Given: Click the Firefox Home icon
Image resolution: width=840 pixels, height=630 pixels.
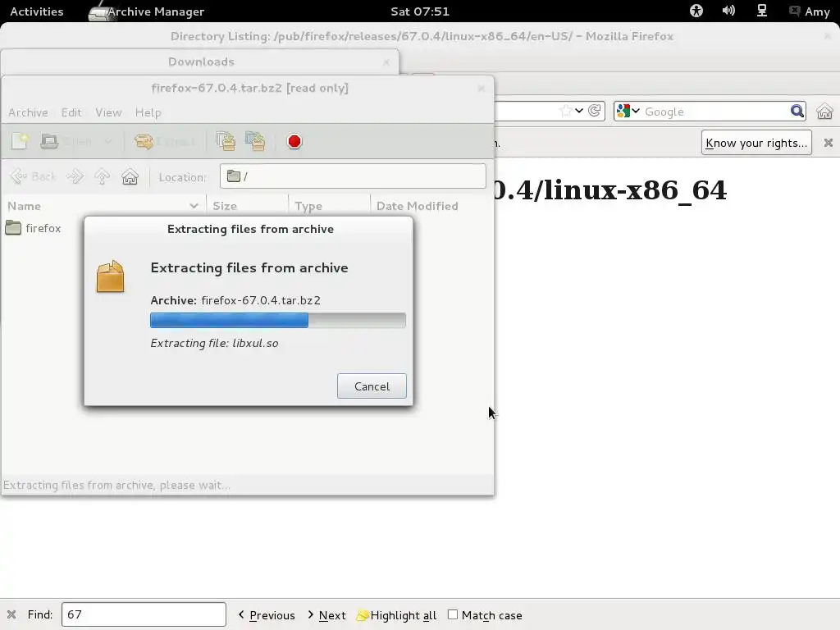Looking at the screenshot, I should pos(824,111).
